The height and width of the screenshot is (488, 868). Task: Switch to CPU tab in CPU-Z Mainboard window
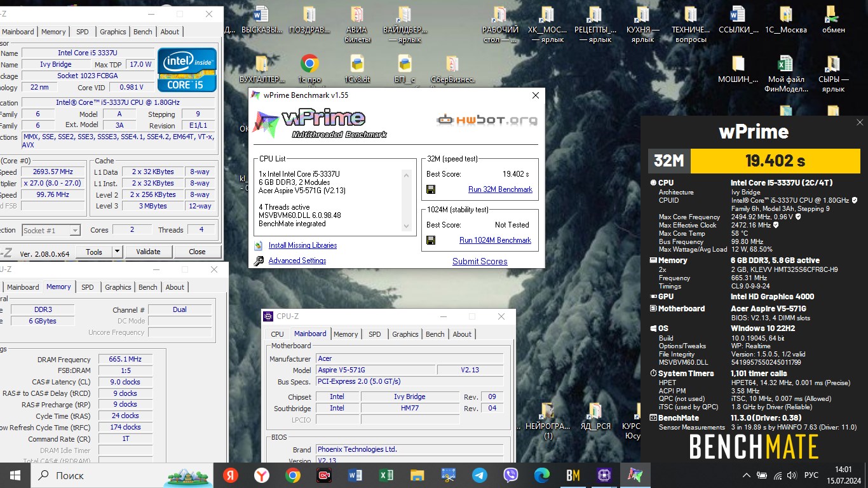[x=278, y=334]
